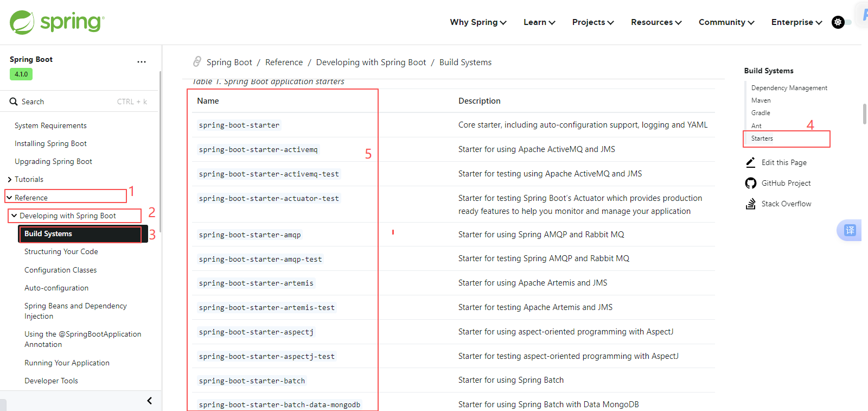Open the Stack Overflow link

[x=787, y=204]
